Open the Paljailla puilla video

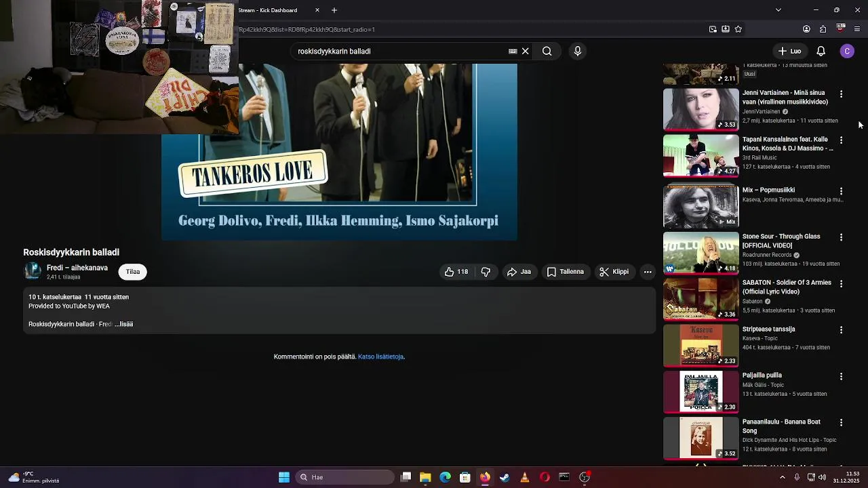click(x=762, y=375)
